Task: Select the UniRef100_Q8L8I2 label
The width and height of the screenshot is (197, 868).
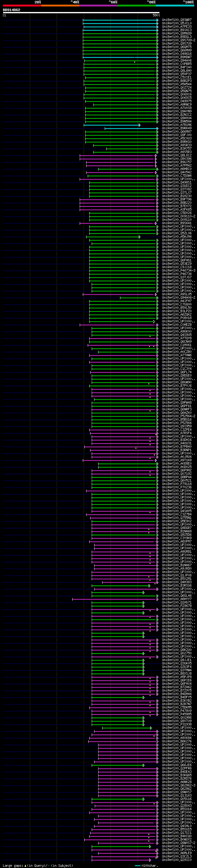Action: tap(176, 155)
